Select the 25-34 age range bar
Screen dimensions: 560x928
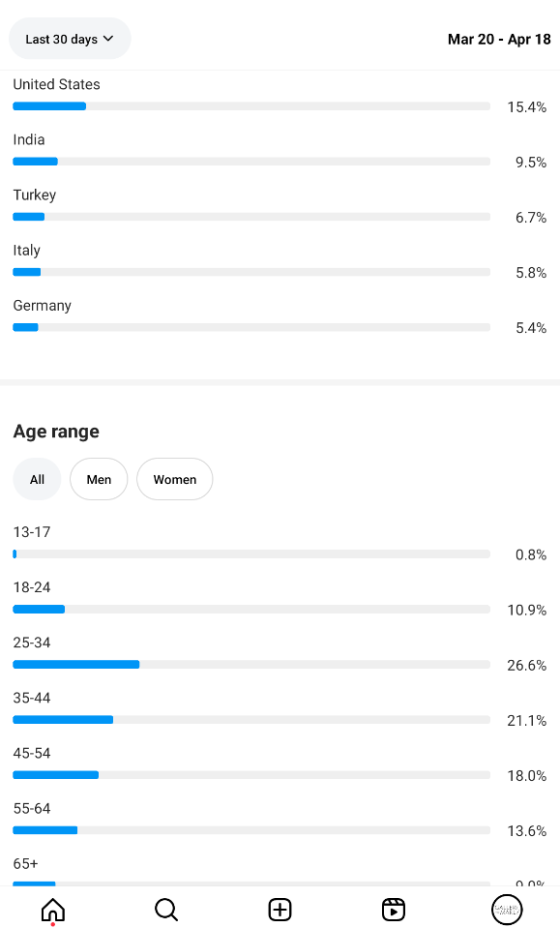click(251, 665)
